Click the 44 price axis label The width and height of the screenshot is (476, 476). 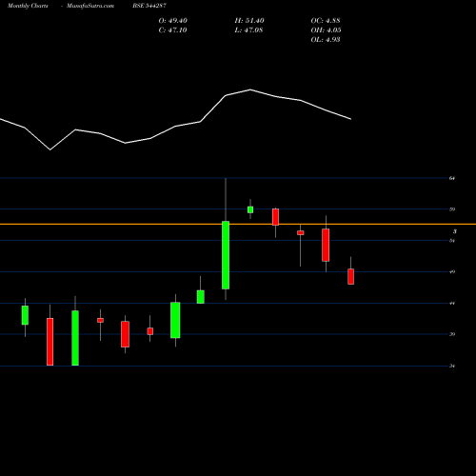(x=452, y=304)
